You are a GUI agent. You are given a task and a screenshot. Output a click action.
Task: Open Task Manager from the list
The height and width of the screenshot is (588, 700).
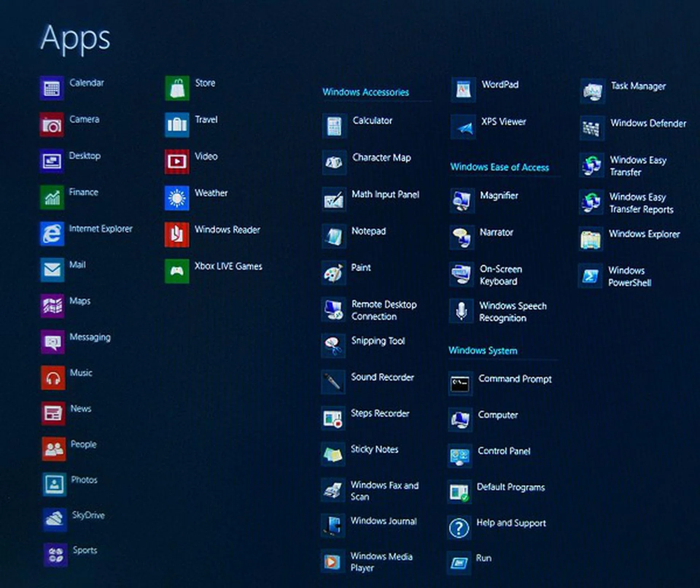click(x=638, y=86)
